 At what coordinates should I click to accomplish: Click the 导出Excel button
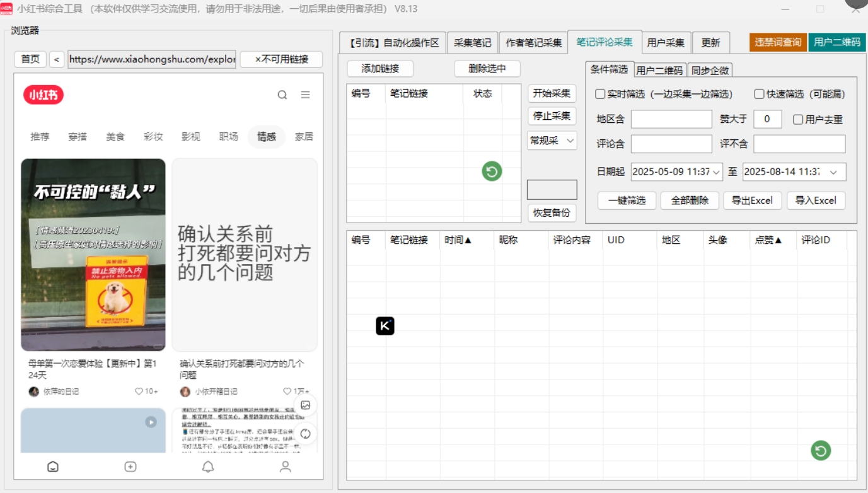pyautogui.click(x=752, y=200)
